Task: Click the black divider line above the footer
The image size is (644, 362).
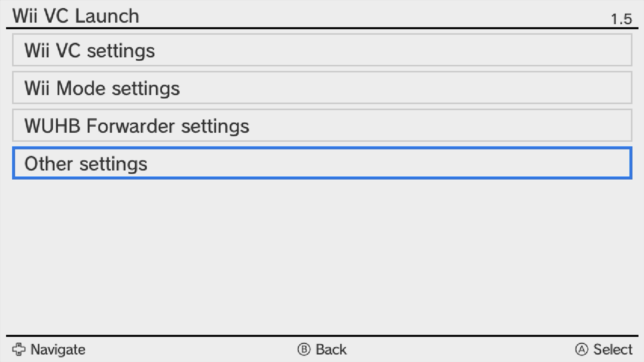Action: tap(322, 336)
